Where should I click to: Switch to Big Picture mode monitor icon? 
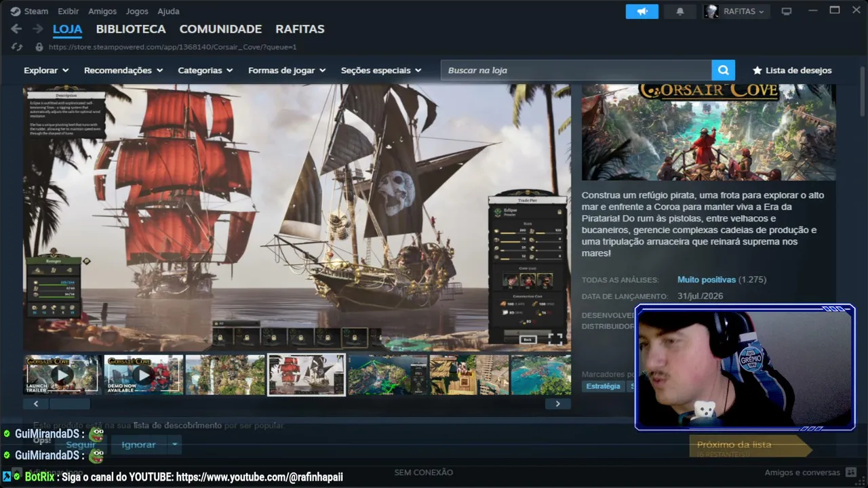point(787,12)
